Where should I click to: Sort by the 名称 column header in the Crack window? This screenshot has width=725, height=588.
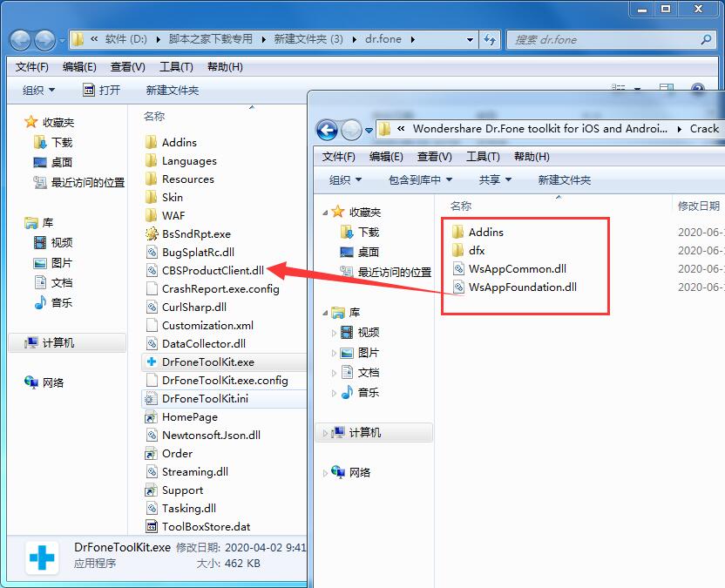(x=460, y=206)
